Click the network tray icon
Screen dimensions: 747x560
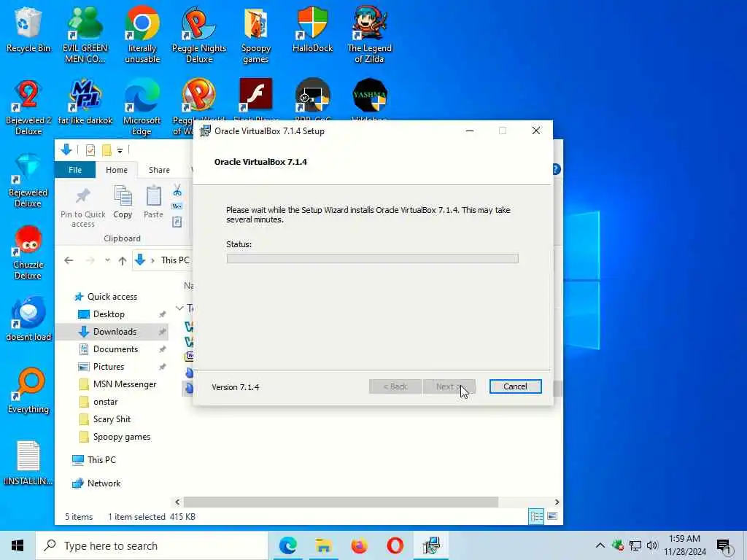tap(635, 545)
